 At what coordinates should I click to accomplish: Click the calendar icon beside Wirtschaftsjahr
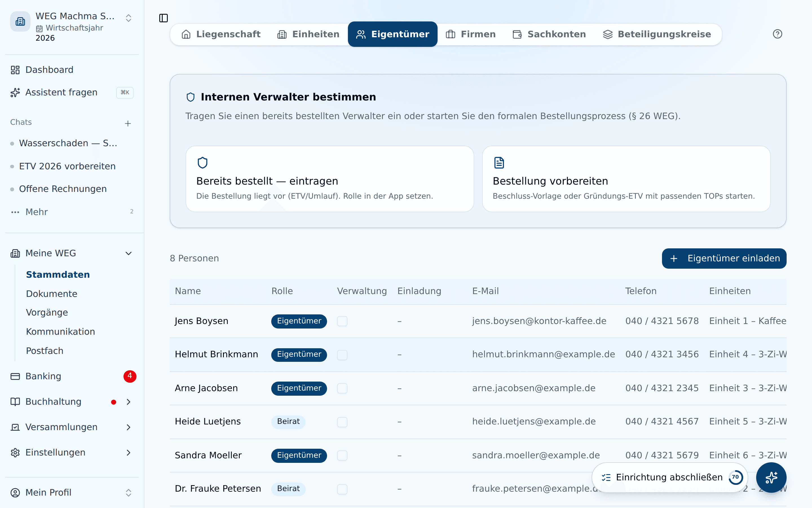pyautogui.click(x=39, y=28)
